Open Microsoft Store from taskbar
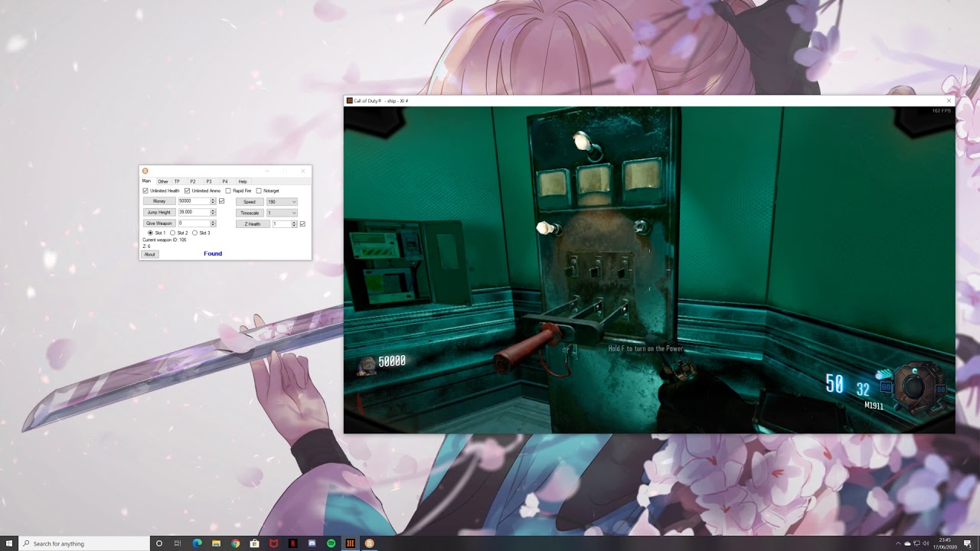 254,543
